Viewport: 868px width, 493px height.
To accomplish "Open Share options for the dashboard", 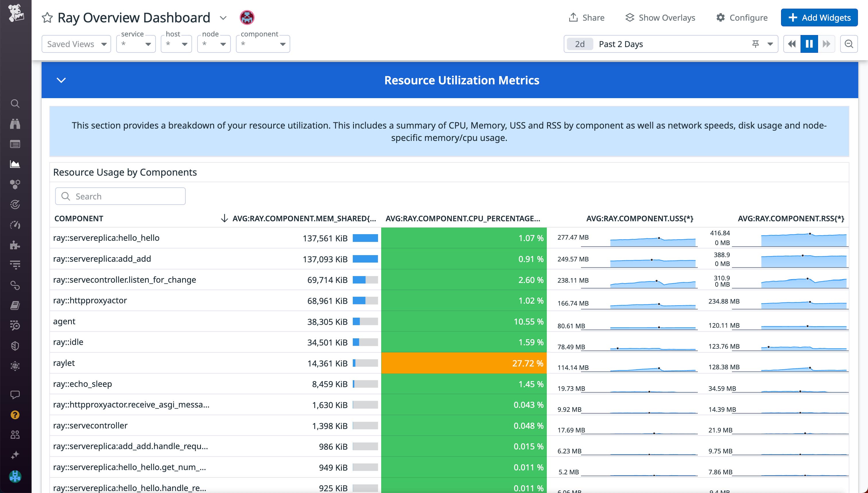I will pos(586,17).
